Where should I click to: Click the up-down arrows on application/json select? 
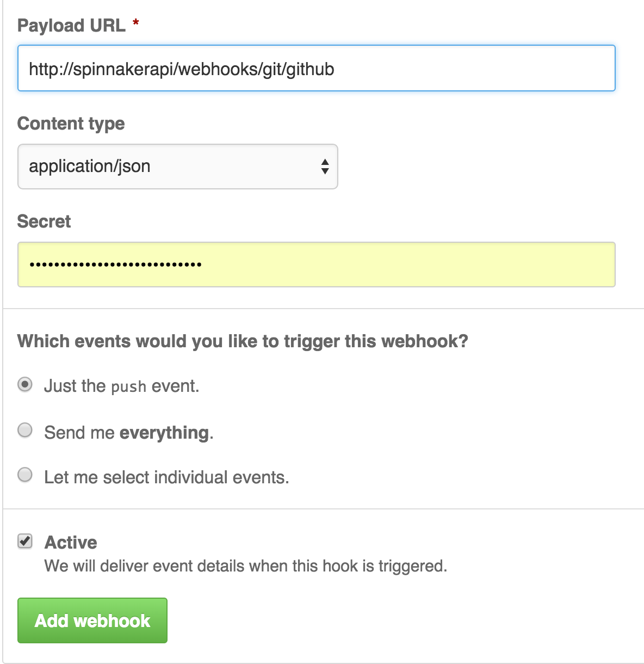325,167
